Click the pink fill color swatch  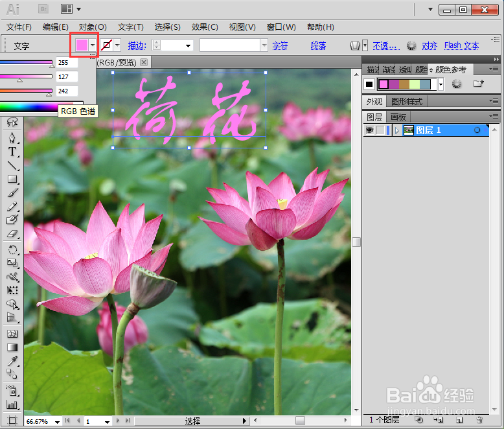pos(82,45)
